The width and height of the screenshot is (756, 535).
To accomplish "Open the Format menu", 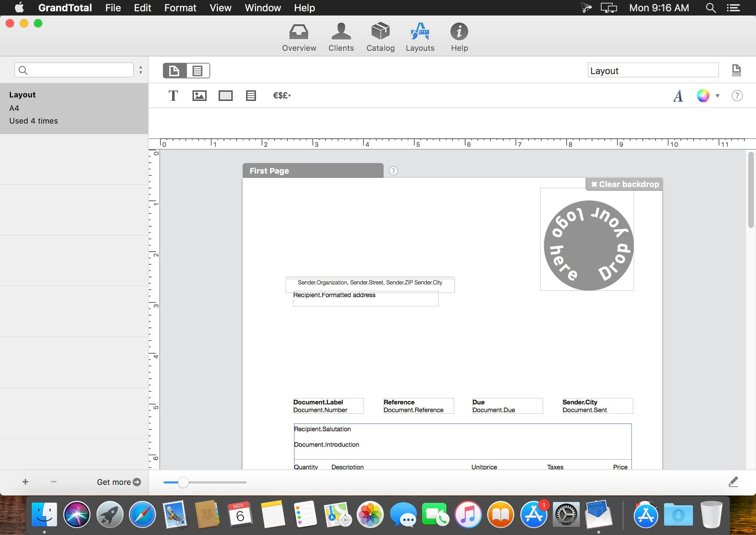I will click(x=180, y=8).
